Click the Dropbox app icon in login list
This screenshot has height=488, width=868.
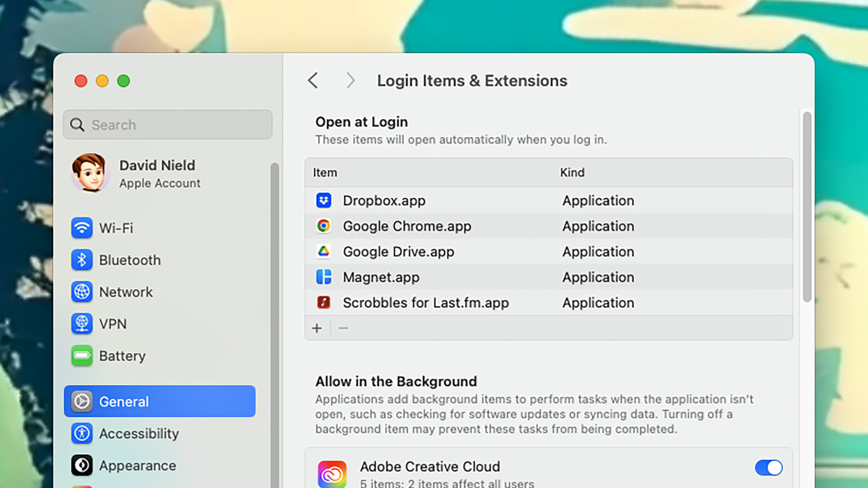324,200
